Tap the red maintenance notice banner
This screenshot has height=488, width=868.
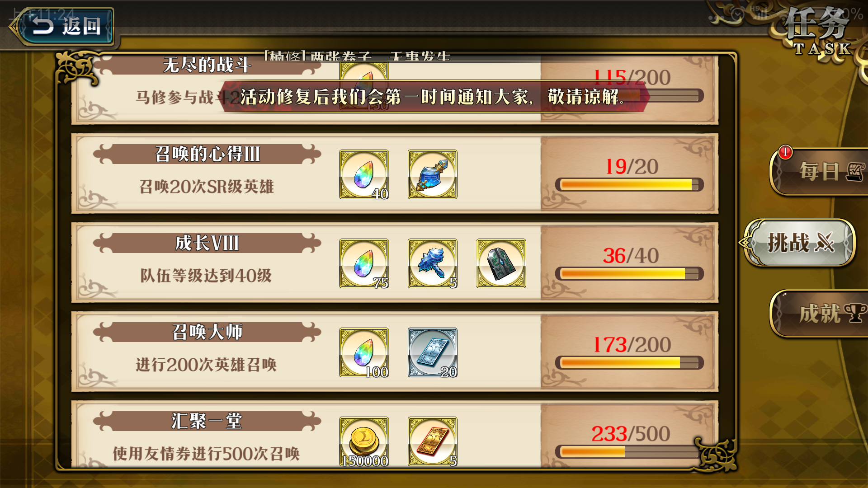click(434, 97)
